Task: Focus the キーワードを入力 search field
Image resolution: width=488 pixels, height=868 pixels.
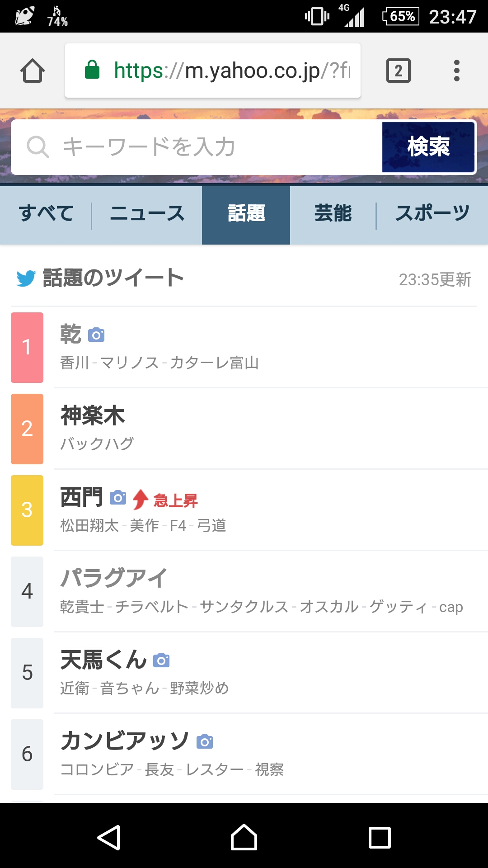Action: click(x=197, y=147)
